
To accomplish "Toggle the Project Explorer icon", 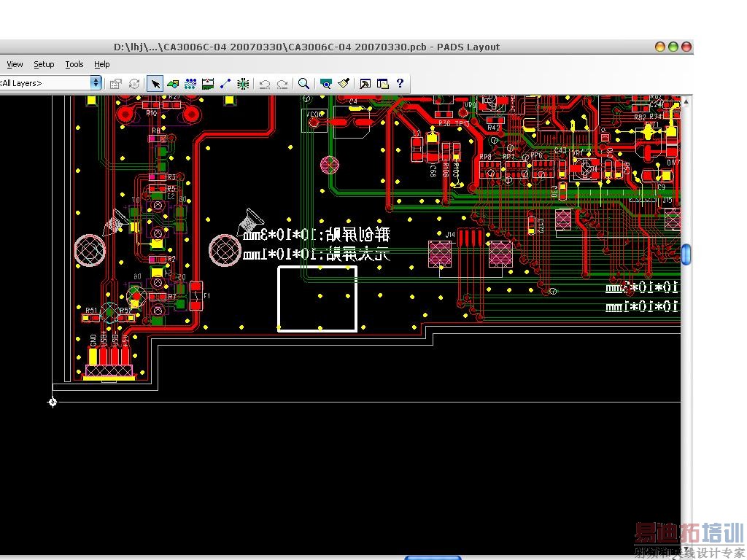I will point(382,84).
